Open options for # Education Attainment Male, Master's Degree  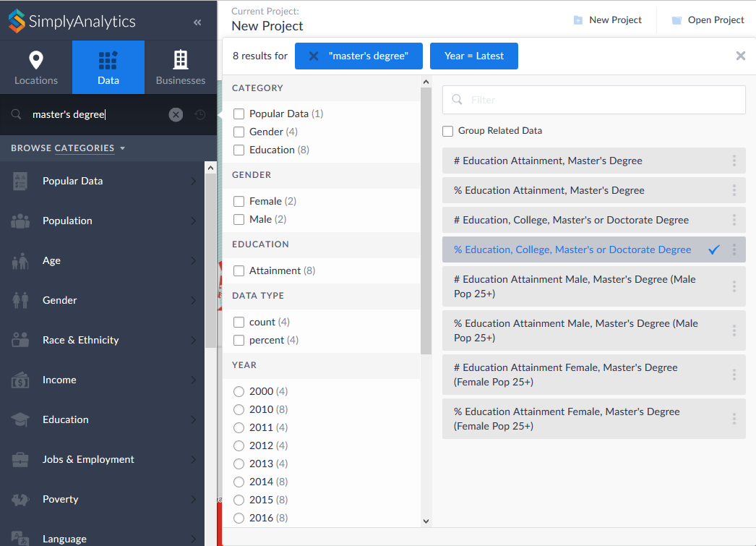click(734, 286)
